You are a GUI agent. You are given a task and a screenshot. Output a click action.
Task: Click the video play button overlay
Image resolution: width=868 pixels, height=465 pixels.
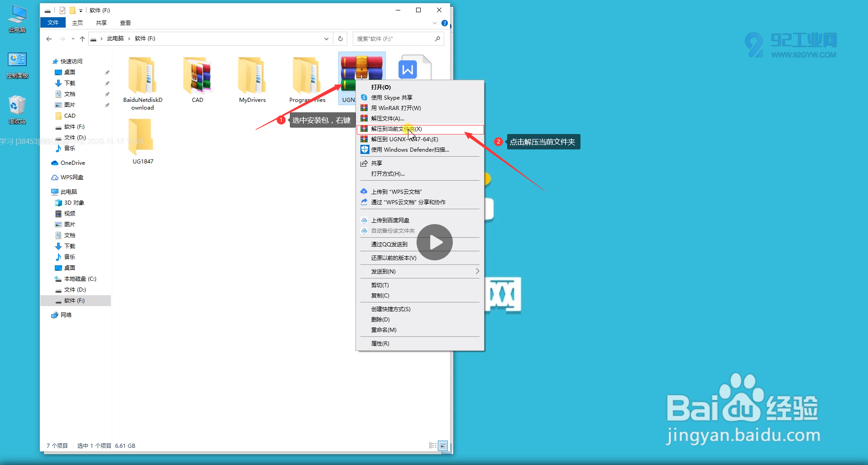pos(435,242)
